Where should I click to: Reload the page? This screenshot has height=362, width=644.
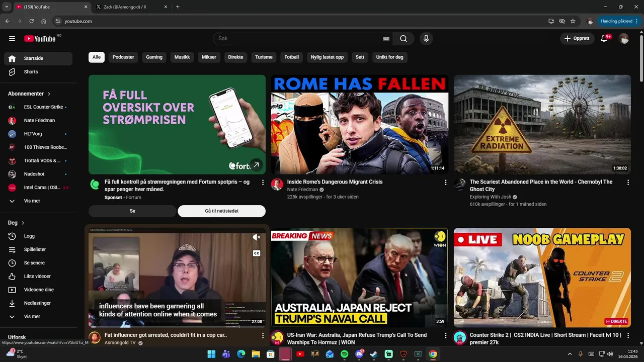click(31, 21)
